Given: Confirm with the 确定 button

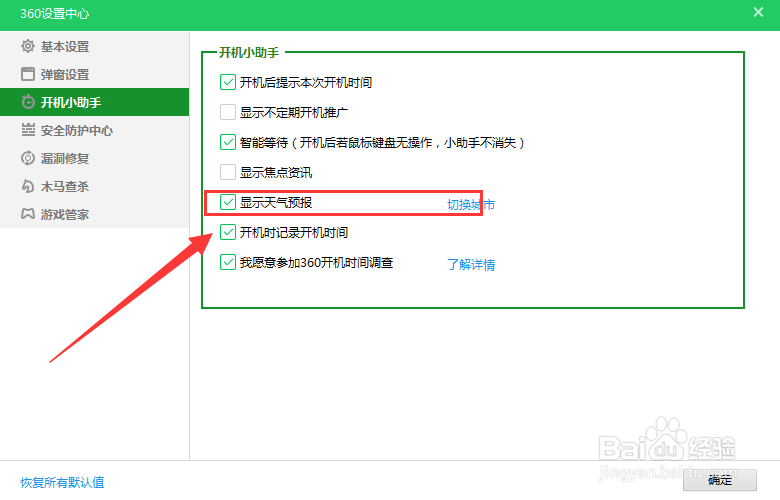Looking at the screenshot, I should [720, 480].
